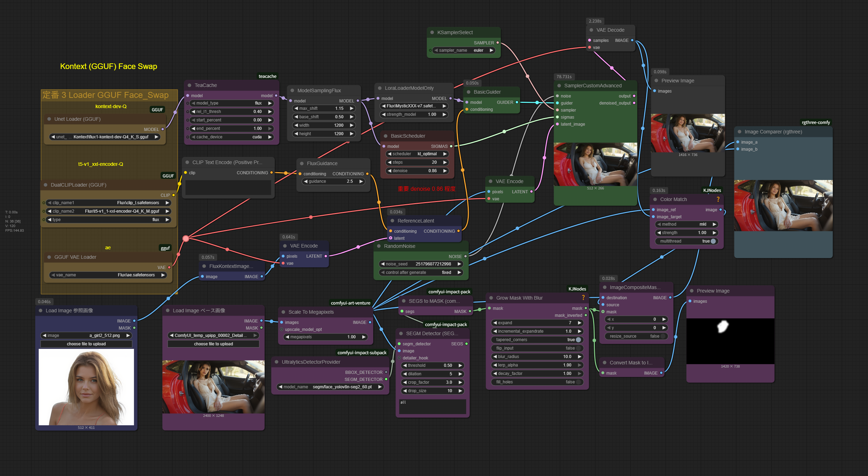Collapse the SamplerCustomAdvanced node with its title dot
This screenshot has width=868, height=476.
(559, 86)
